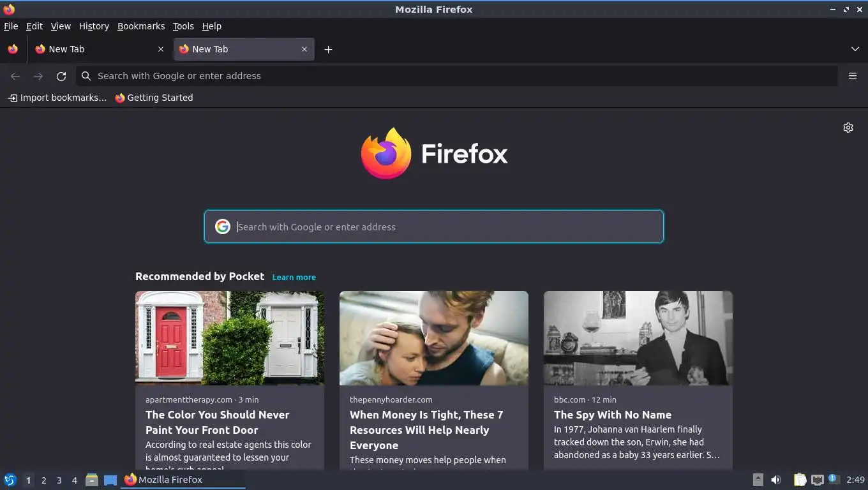
Task: Switch to the first New Tab
Action: pos(99,49)
